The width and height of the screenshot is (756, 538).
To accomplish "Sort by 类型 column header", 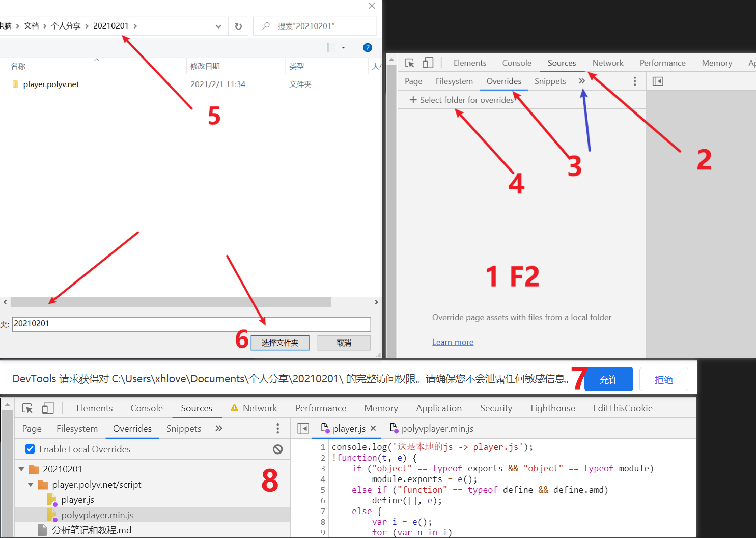I will (297, 66).
